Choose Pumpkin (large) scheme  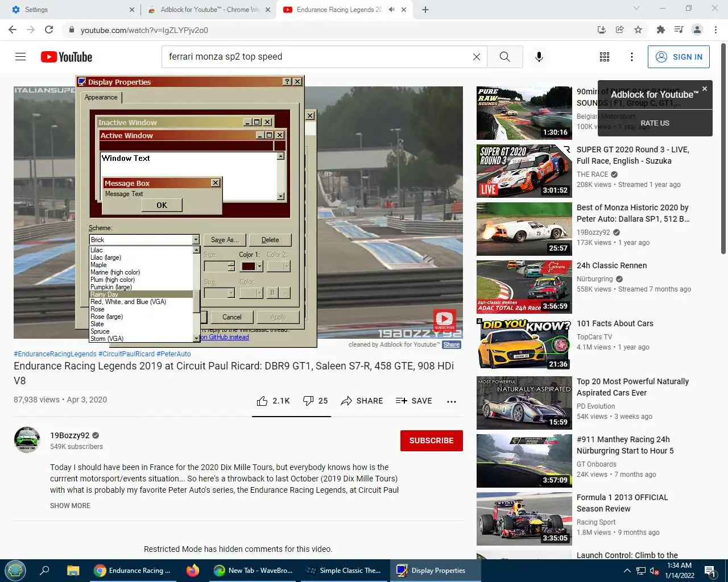tap(141, 287)
